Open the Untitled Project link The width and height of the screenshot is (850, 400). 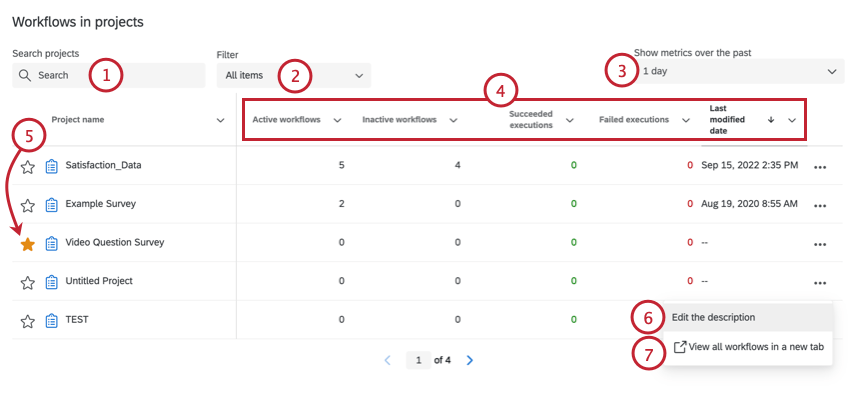pyautogui.click(x=99, y=282)
